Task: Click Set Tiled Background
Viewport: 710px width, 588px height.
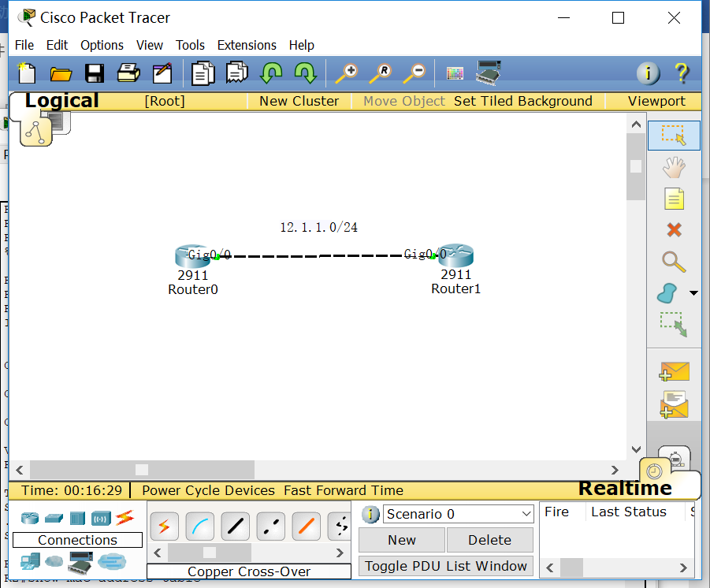Action: tap(523, 101)
